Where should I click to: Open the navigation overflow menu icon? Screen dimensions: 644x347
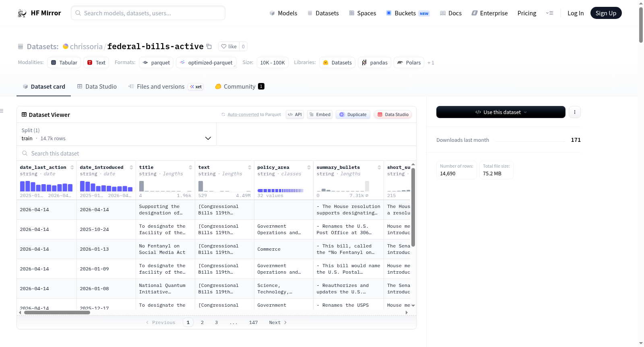[x=549, y=13]
